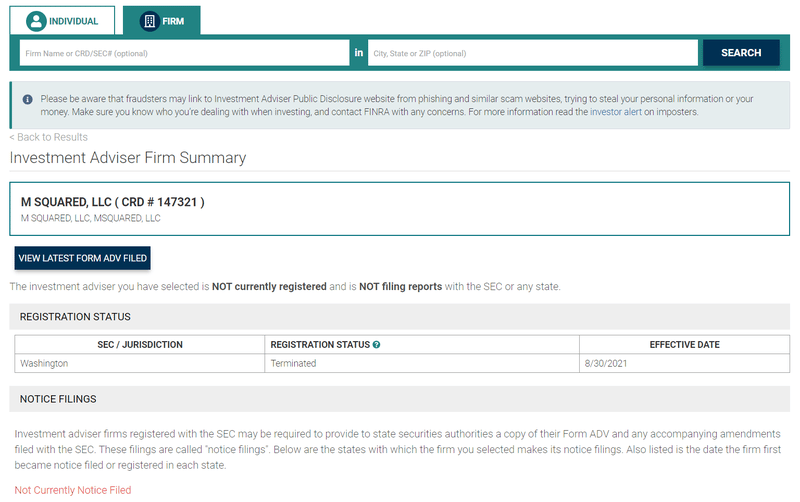Screen dimensions: 800x502
Task: Go back via Back to Results link
Action: pyautogui.click(x=48, y=137)
